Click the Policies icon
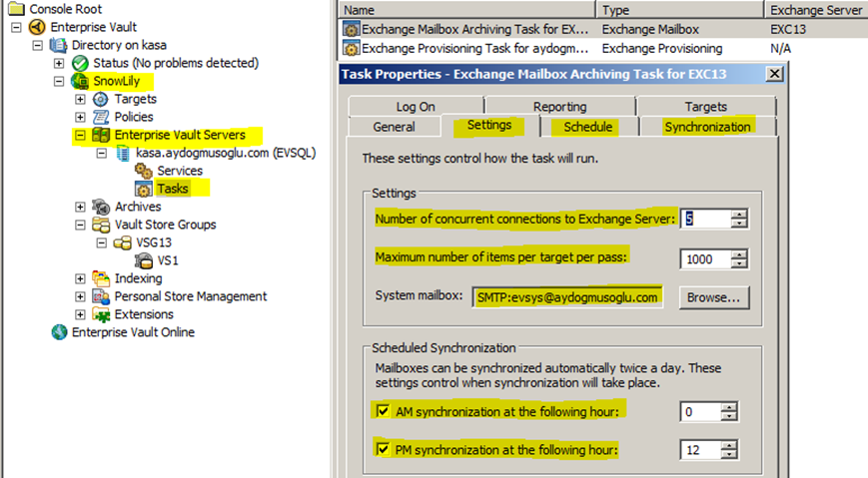Viewport: 868px width, 478px height. (101, 117)
